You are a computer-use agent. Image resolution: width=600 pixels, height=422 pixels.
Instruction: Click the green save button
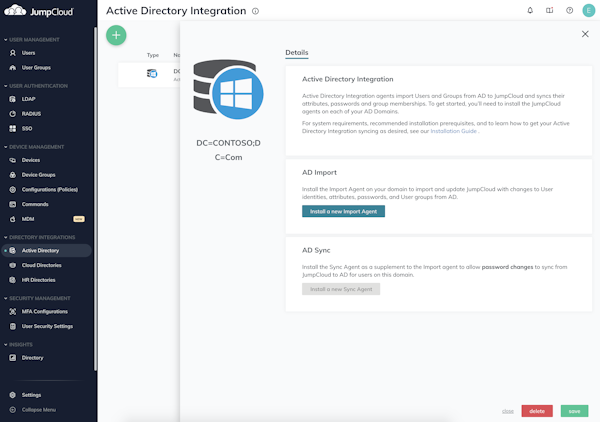click(574, 411)
